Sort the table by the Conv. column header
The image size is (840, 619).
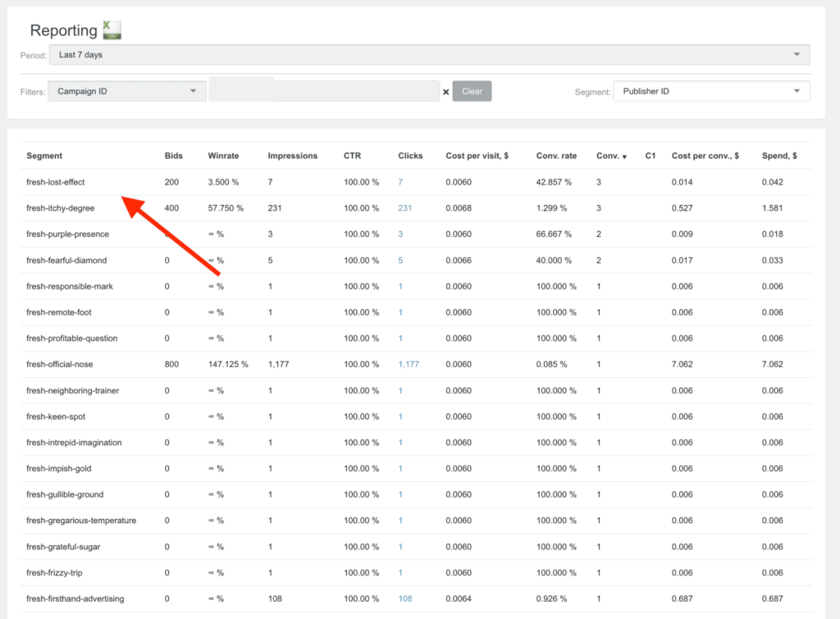tap(610, 156)
